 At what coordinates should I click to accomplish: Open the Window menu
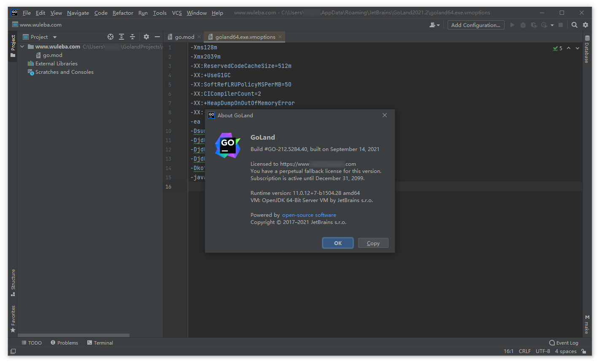tap(197, 13)
